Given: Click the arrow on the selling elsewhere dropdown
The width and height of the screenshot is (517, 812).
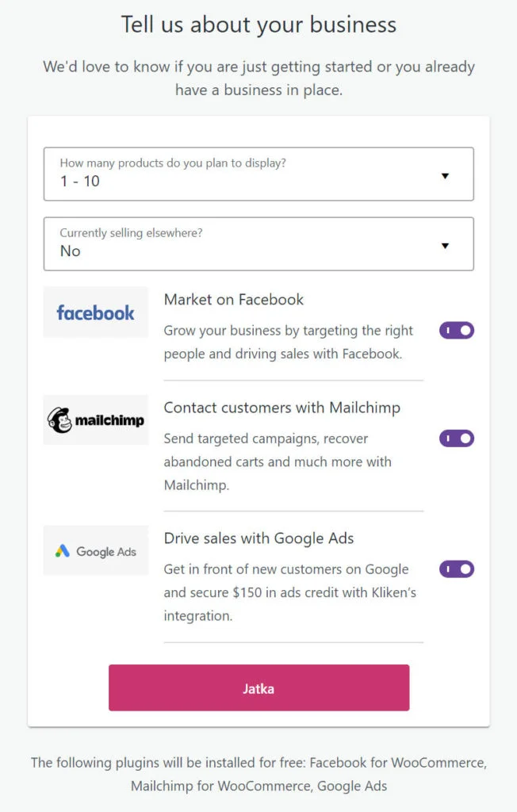Looking at the screenshot, I should [445, 245].
